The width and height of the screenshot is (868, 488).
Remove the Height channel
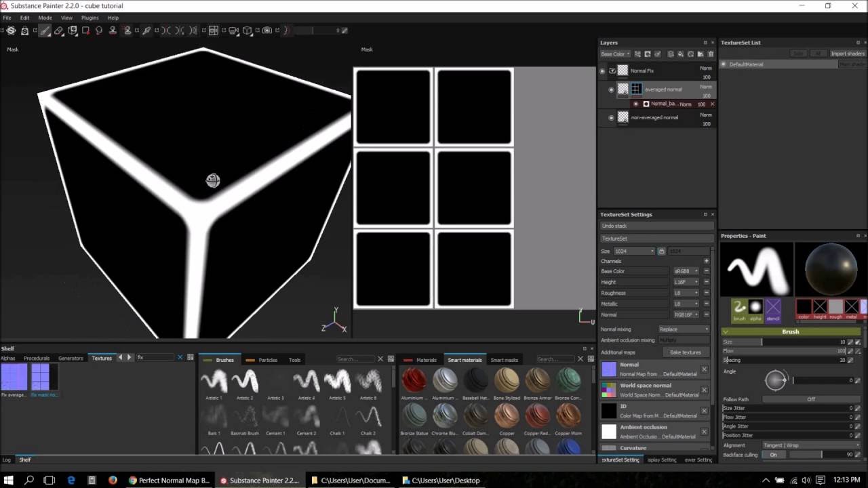pos(706,282)
